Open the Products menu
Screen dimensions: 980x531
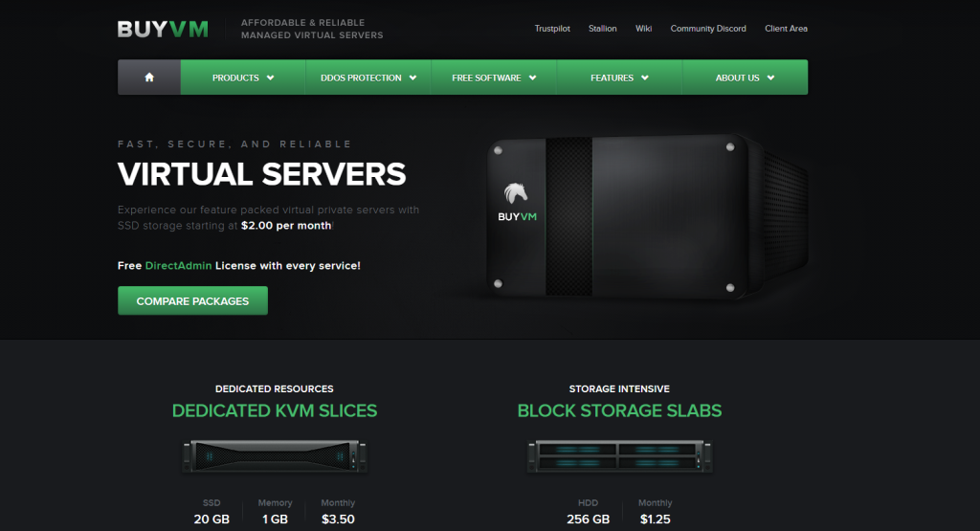pyautogui.click(x=243, y=77)
